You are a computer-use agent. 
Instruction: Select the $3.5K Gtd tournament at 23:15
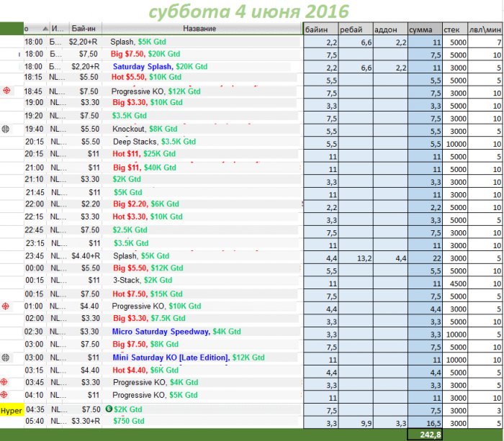(131, 243)
